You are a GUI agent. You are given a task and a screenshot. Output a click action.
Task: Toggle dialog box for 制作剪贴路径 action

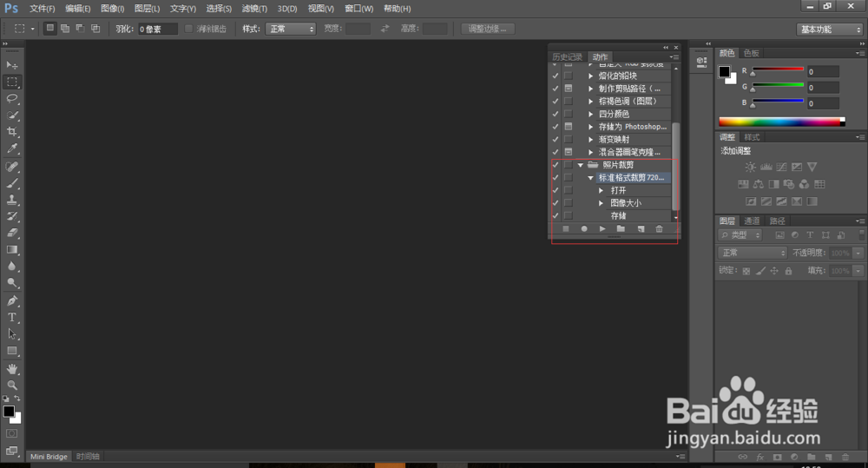[x=569, y=89]
